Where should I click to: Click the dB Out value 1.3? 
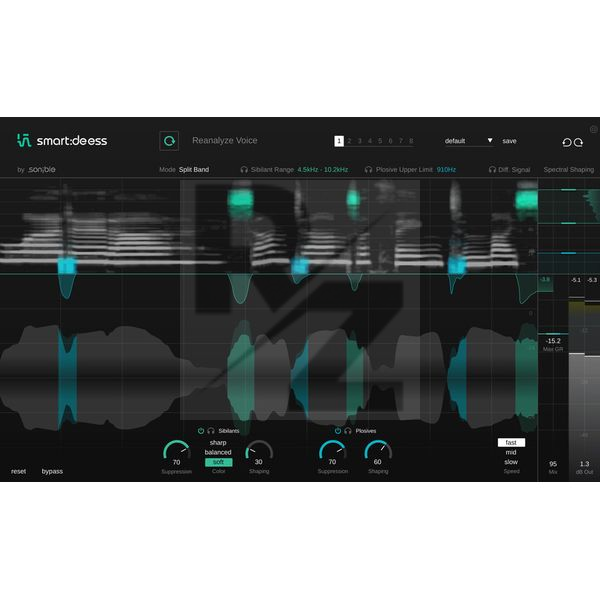click(584, 464)
